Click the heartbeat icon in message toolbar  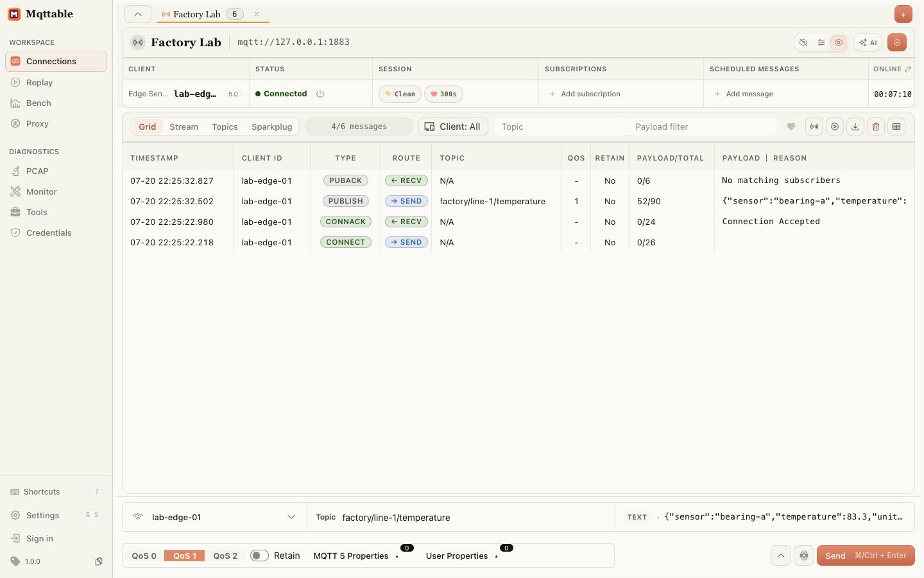point(791,127)
